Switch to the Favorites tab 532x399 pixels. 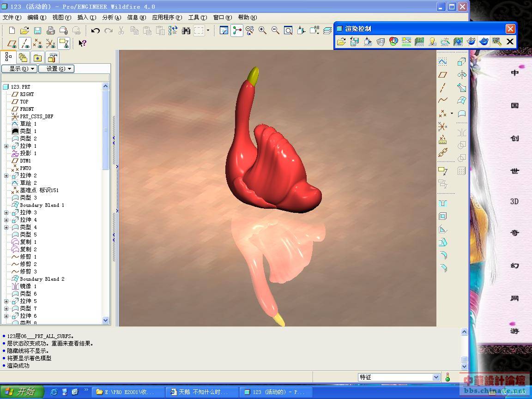pos(38,57)
